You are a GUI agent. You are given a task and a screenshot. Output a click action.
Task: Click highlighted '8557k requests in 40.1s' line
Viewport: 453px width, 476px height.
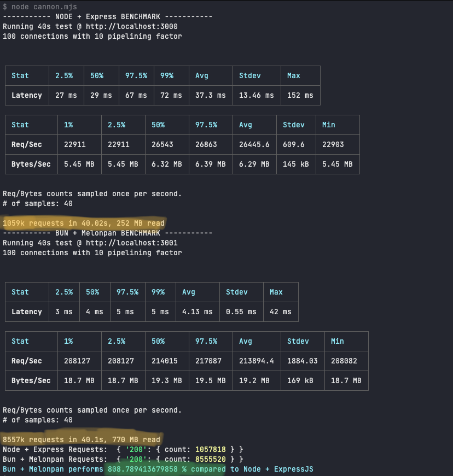pyautogui.click(x=82, y=439)
